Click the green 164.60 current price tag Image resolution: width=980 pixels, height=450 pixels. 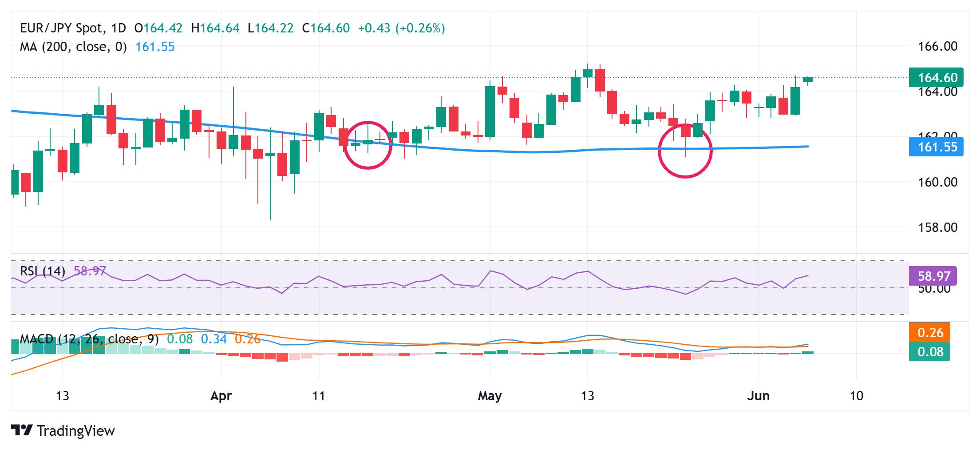tap(937, 78)
